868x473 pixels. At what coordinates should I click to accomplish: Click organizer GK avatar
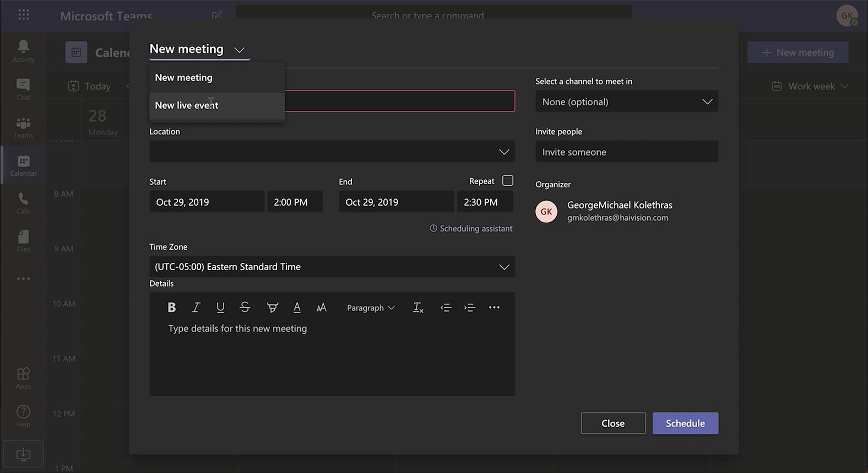click(x=546, y=212)
